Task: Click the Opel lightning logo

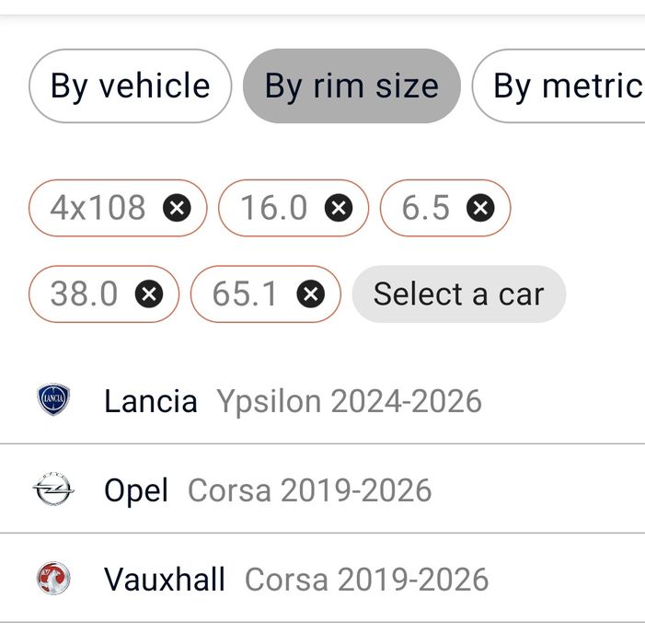Action: click(53, 489)
